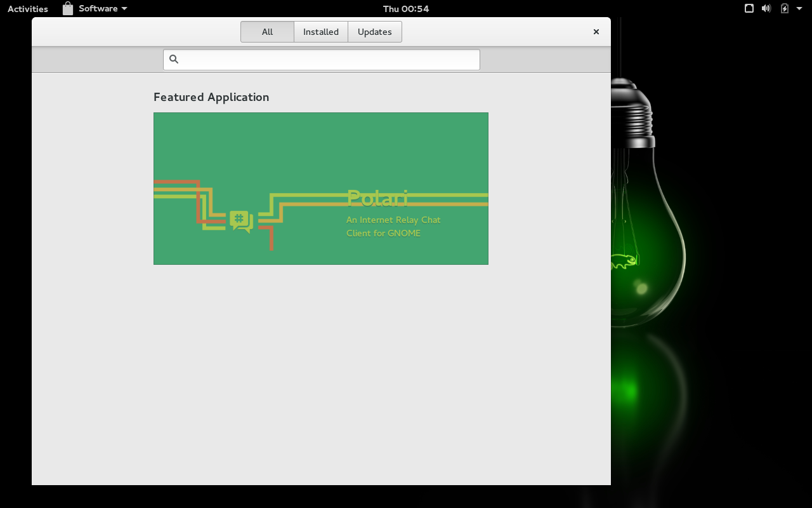Click the battery charging icon
Image resolution: width=812 pixels, height=508 pixels.
785,9
